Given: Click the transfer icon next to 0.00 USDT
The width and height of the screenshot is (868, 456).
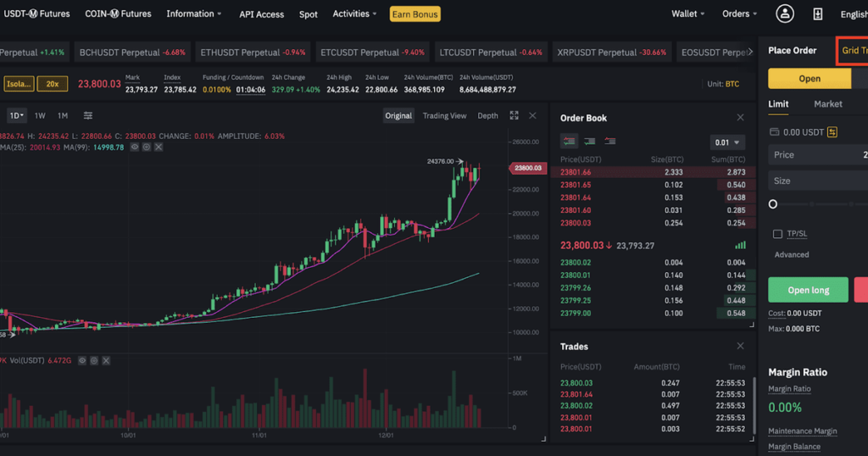Looking at the screenshot, I should pyautogui.click(x=832, y=131).
